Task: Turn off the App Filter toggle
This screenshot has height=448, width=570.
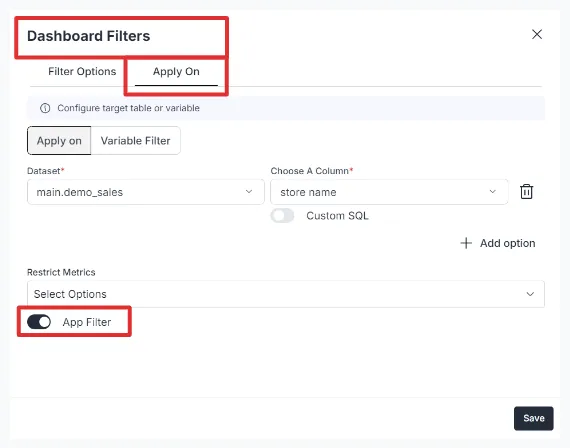Action: point(39,322)
